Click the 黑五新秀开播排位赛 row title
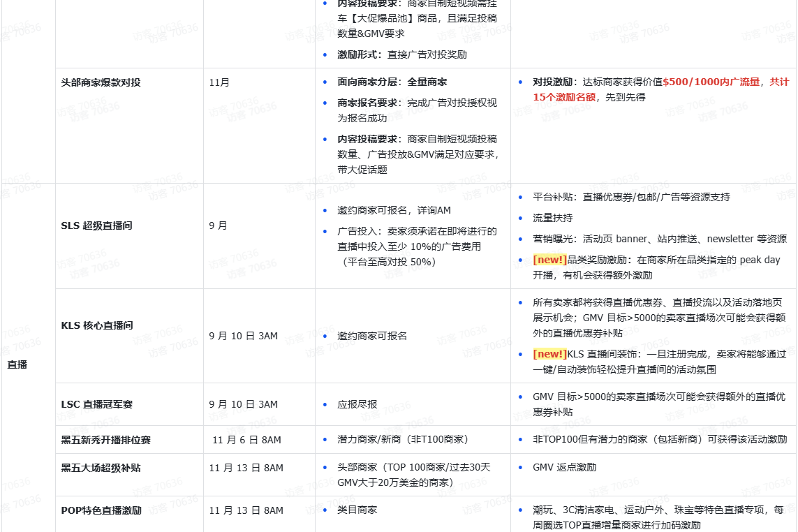 coord(105,440)
